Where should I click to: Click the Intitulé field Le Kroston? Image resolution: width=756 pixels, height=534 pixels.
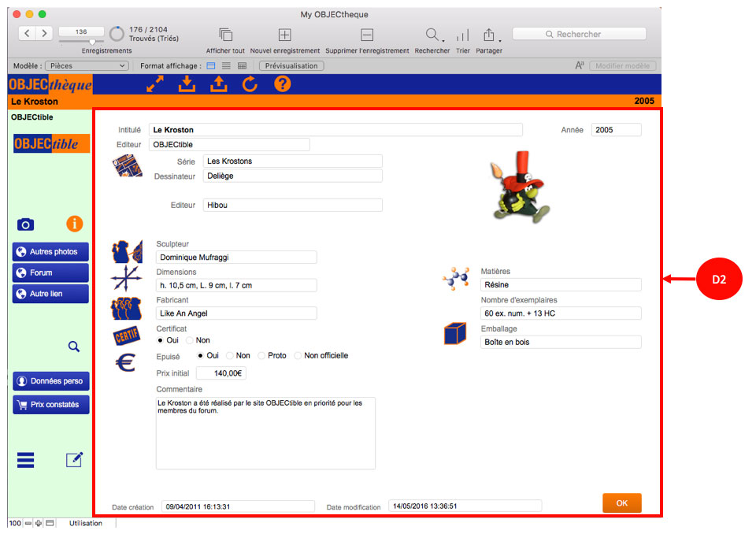[335, 130]
